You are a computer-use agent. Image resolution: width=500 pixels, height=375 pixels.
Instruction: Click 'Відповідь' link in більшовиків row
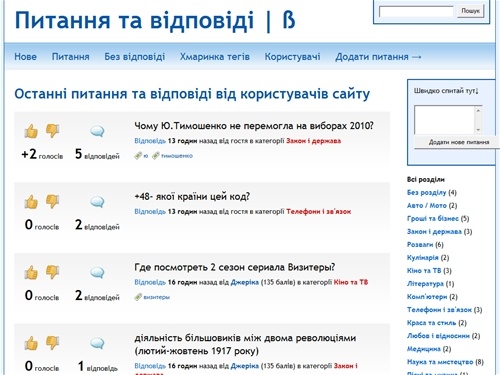point(150,366)
